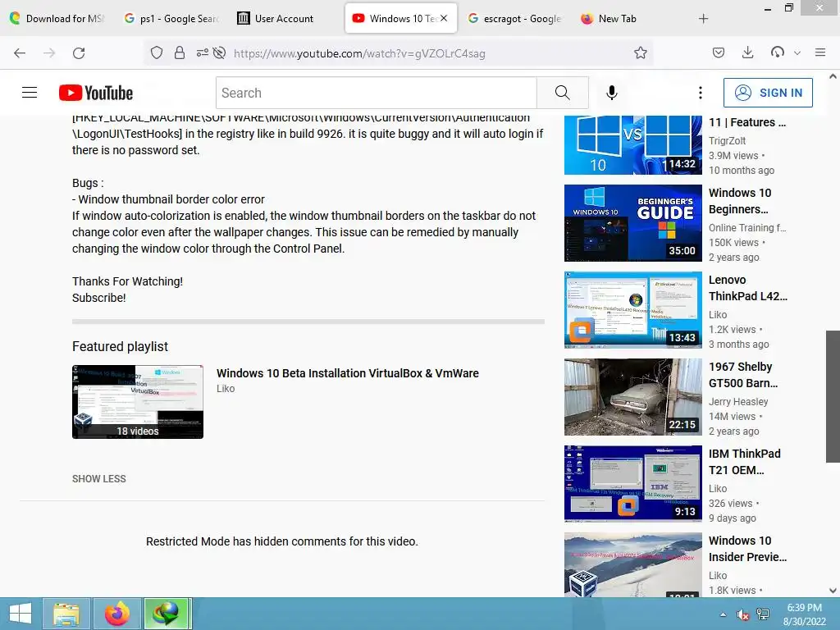Switch to the Download for MS tab
The height and width of the screenshot is (630, 840).
58,18
